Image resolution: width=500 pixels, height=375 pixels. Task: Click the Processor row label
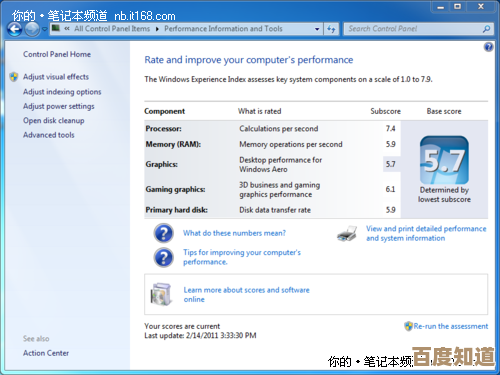[163, 129]
